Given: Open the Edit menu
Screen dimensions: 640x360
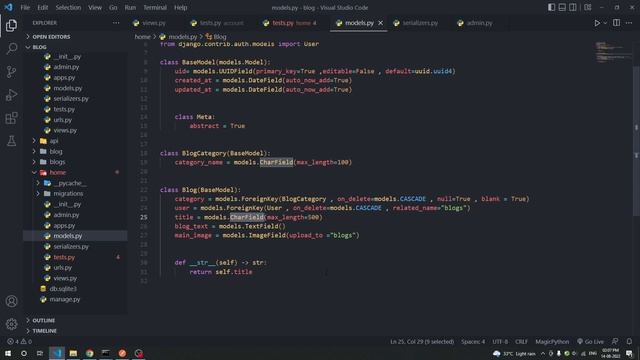Looking at the screenshot, I should tap(42, 7).
